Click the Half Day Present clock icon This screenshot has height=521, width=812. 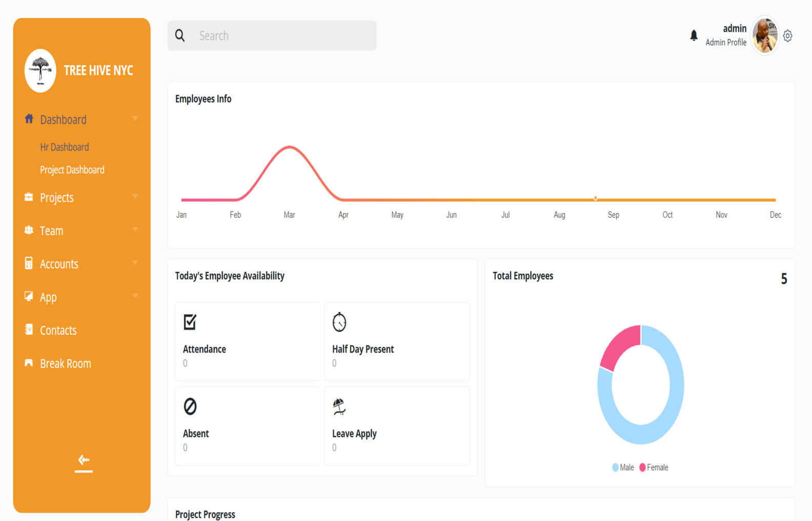click(x=339, y=322)
